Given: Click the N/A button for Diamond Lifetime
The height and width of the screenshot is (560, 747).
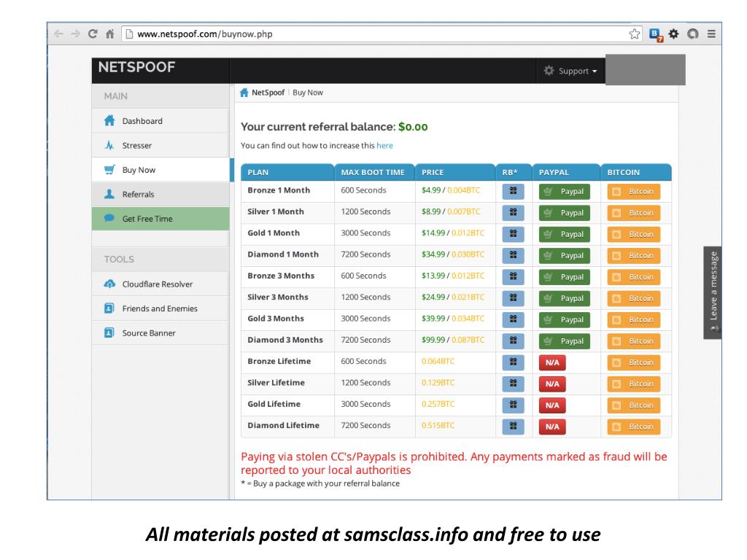Looking at the screenshot, I should pos(553,427).
